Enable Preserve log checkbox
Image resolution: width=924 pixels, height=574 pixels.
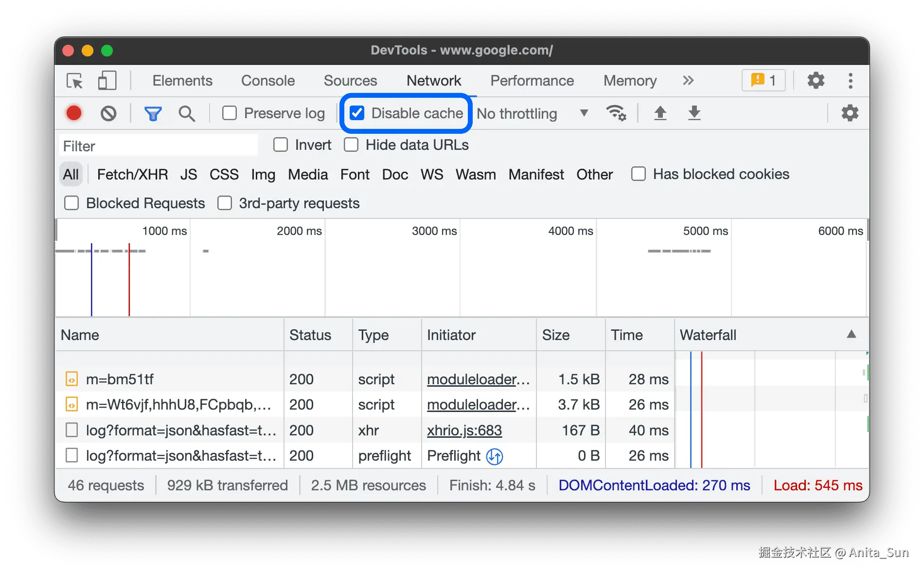230,113
